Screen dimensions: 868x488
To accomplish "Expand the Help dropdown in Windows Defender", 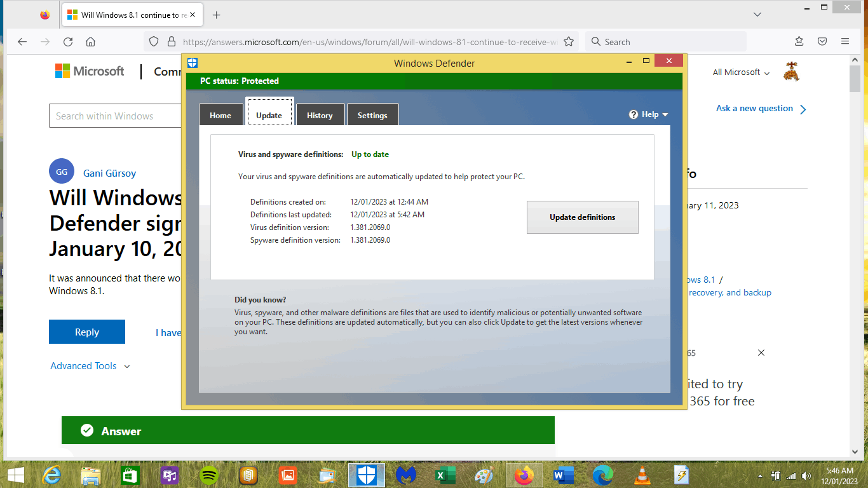I will point(649,114).
